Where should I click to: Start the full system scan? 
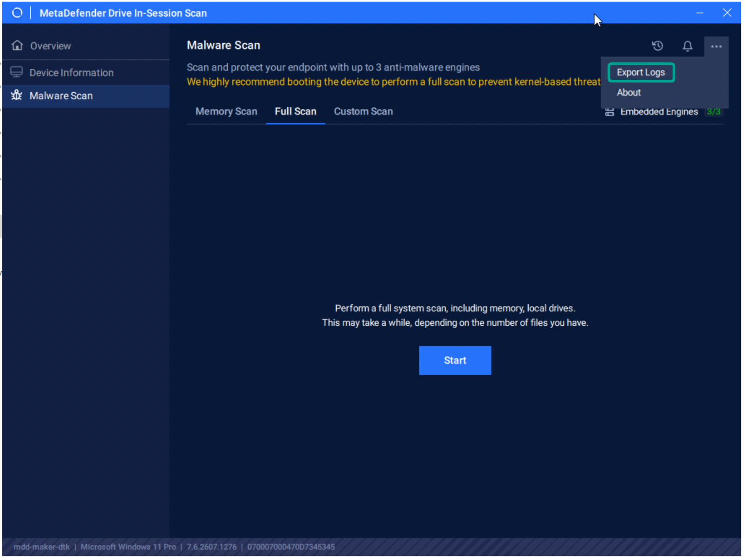(455, 361)
